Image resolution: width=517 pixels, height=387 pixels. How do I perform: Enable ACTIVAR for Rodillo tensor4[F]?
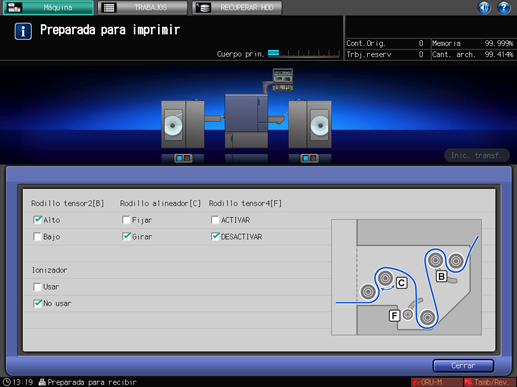coord(215,220)
